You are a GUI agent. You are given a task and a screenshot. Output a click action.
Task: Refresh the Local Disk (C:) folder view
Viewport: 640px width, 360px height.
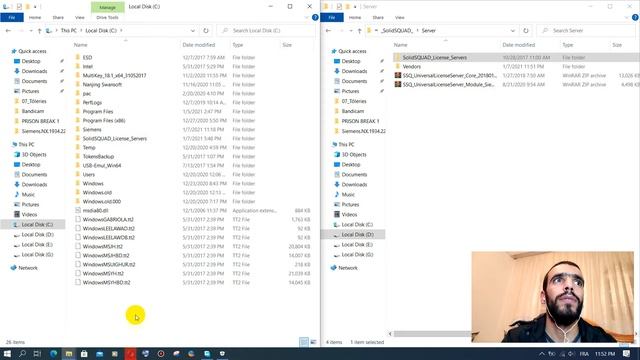[206, 31]
